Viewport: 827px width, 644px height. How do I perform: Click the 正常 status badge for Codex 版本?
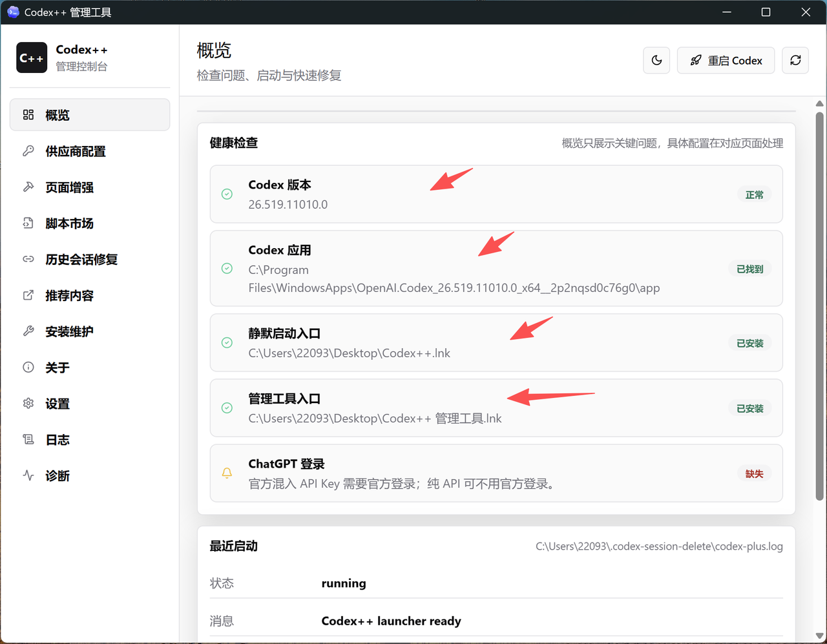pos(754,194)
